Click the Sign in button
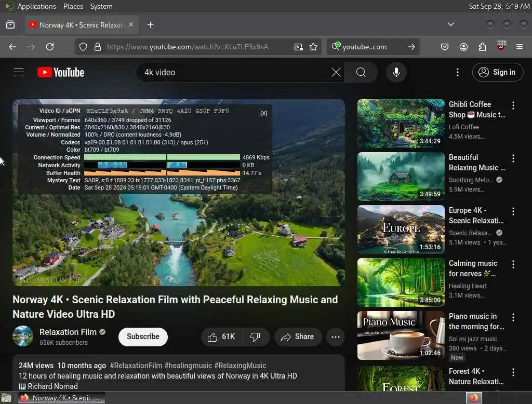 click(498, 72)
